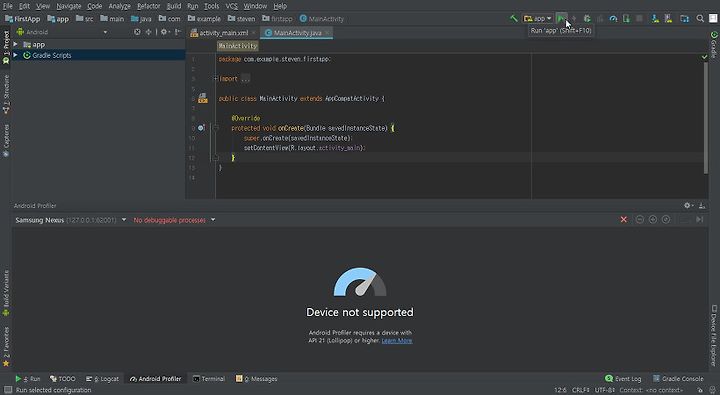The width and height of the screenshot is (720, 395).
Task: Open the Gradle Console button
Action: point(678,379)
